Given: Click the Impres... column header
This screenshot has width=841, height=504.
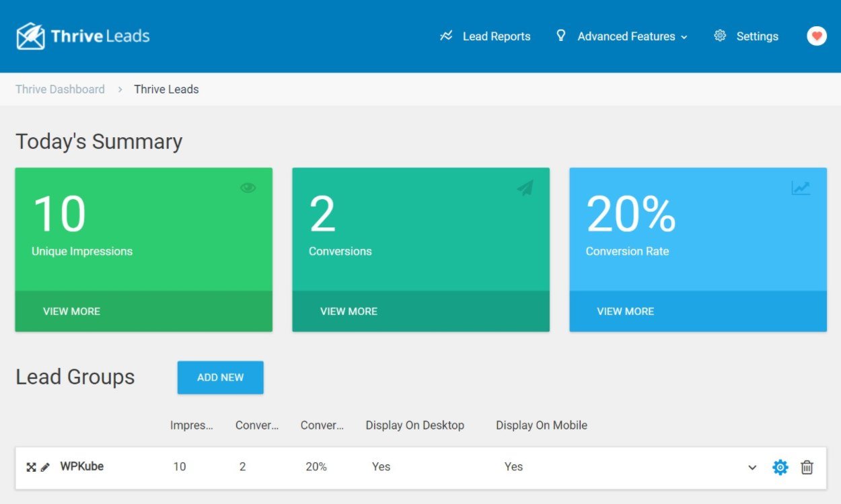Looking at the screenshot, I should tap(192, 425).
